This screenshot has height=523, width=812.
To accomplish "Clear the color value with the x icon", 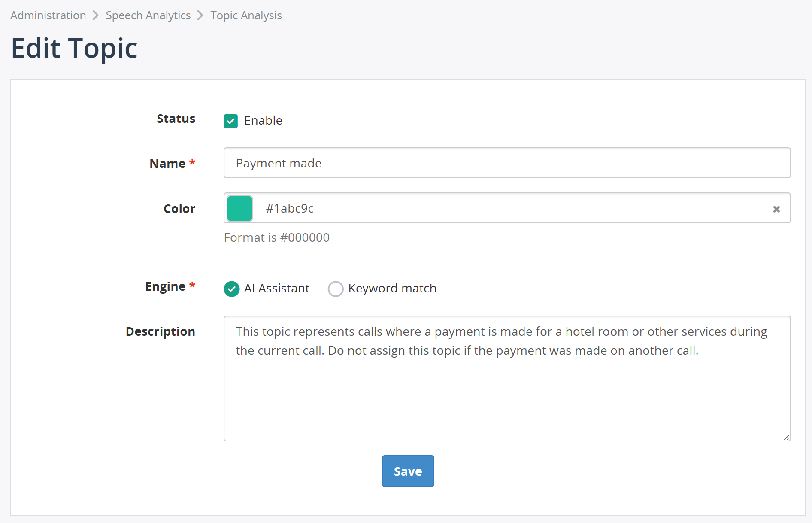I will coord(776,209).
